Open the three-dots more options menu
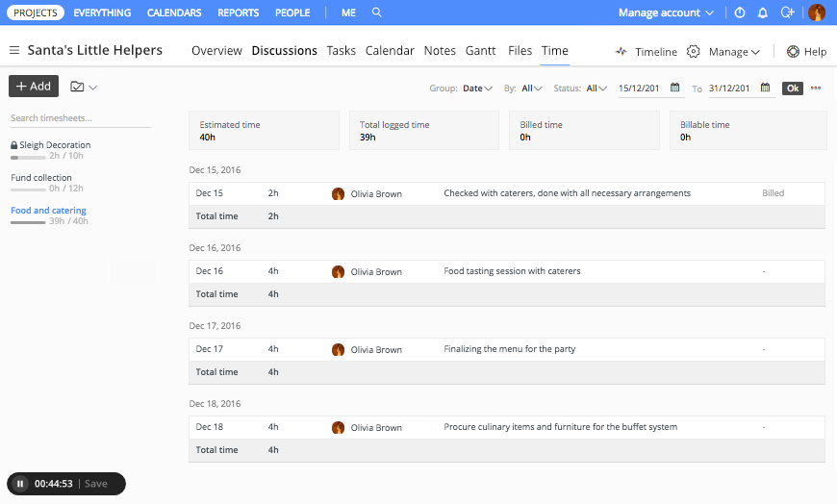The width and height of the screenshot is (837, 504). point(816,88)
